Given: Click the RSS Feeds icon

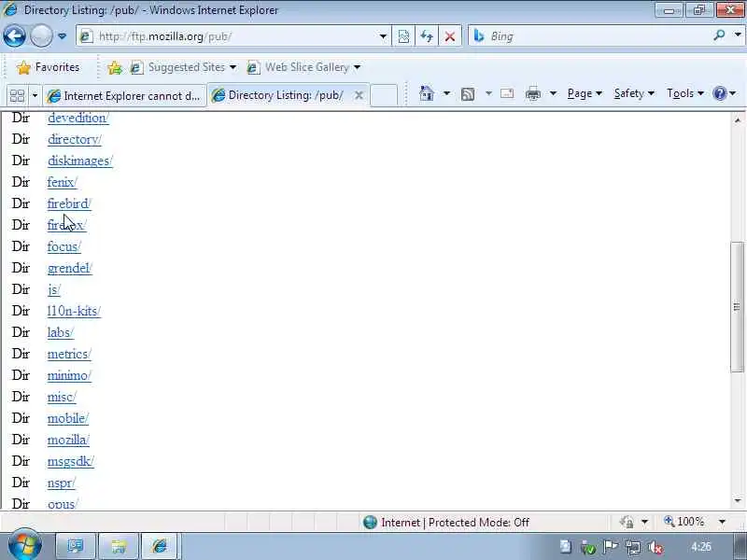Looking at the screenshot, I should coord(468,94).
